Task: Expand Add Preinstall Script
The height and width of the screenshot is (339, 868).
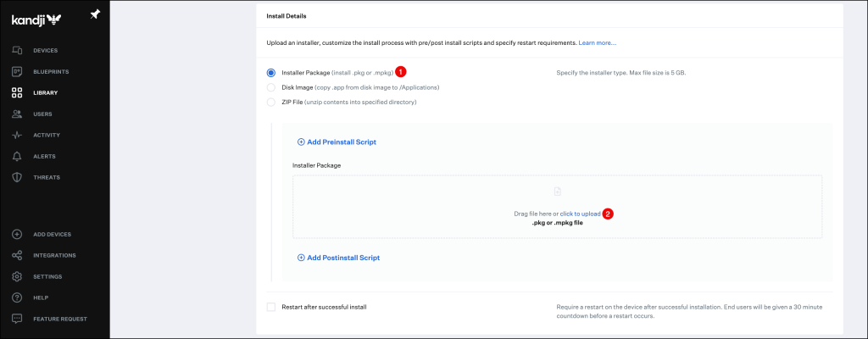Action: [337, 142]
